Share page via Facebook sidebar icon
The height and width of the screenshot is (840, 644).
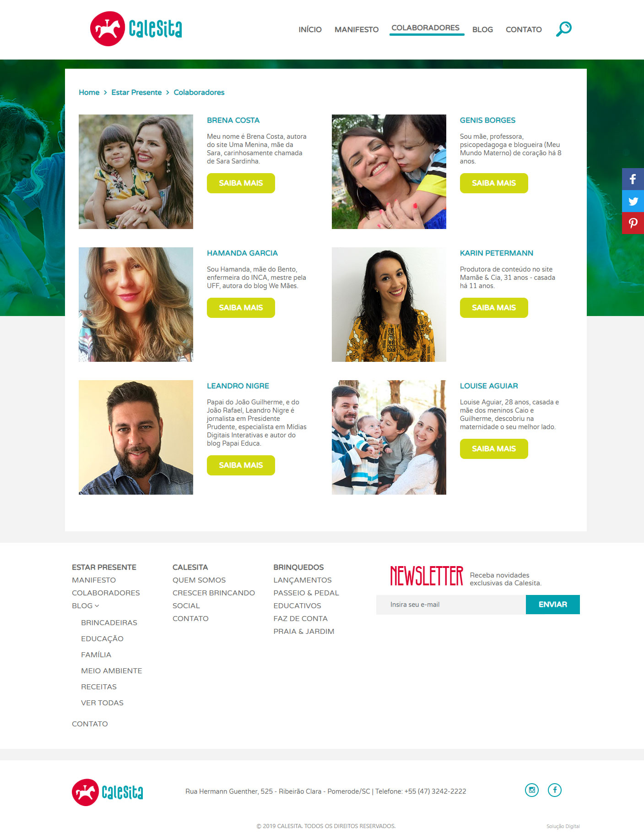[x=633, y=179]
